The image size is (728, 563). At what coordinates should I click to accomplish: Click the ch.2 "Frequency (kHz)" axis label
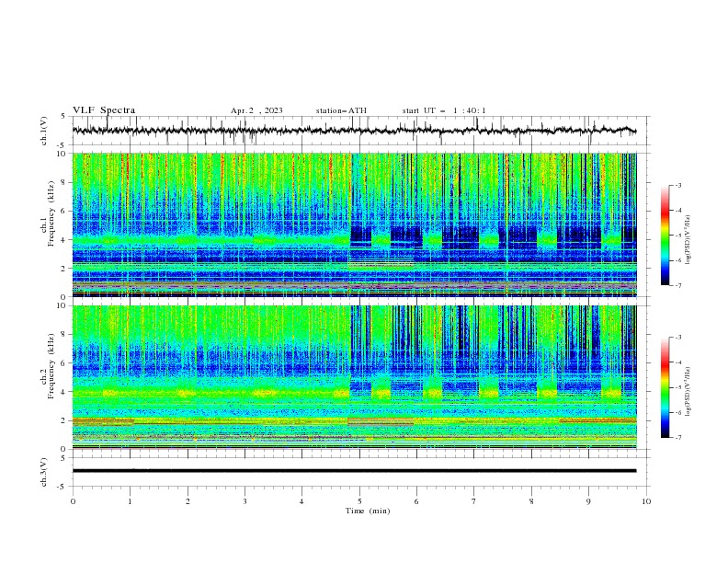click(51, 366)
